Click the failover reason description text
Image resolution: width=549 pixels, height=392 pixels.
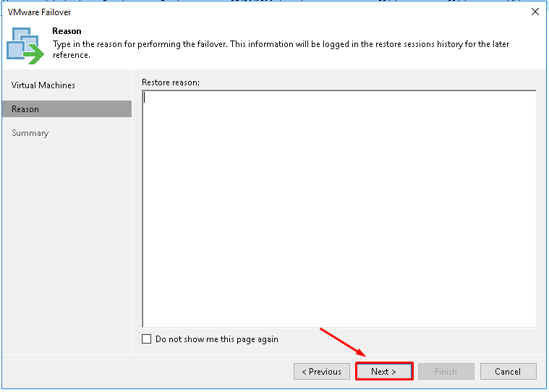pos(281,49)
